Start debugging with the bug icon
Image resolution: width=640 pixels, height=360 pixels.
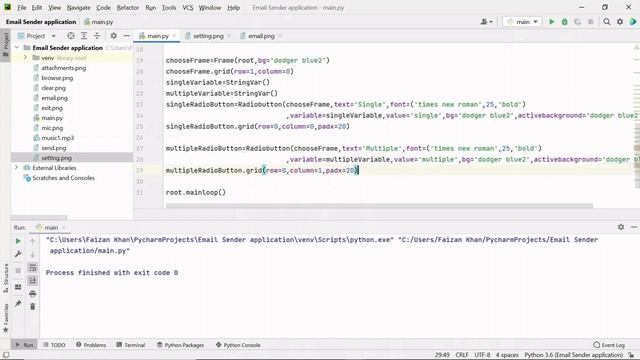[564, 22]
